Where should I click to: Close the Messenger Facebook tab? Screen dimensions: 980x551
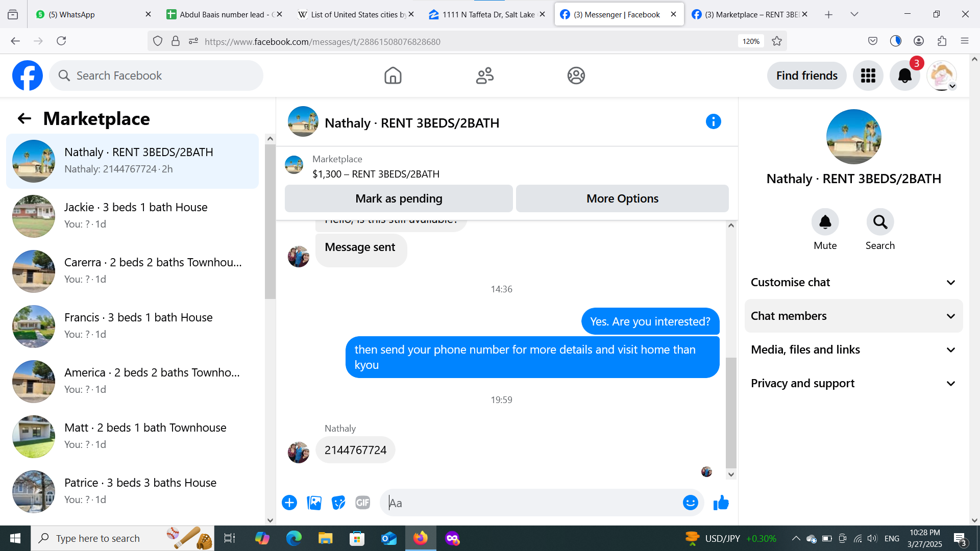pos(674,14)
